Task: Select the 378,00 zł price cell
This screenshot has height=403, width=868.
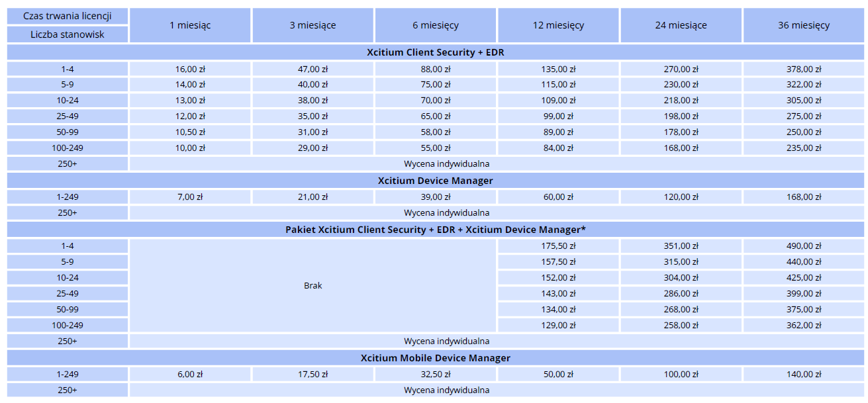Action: click(x=804, y=69)
